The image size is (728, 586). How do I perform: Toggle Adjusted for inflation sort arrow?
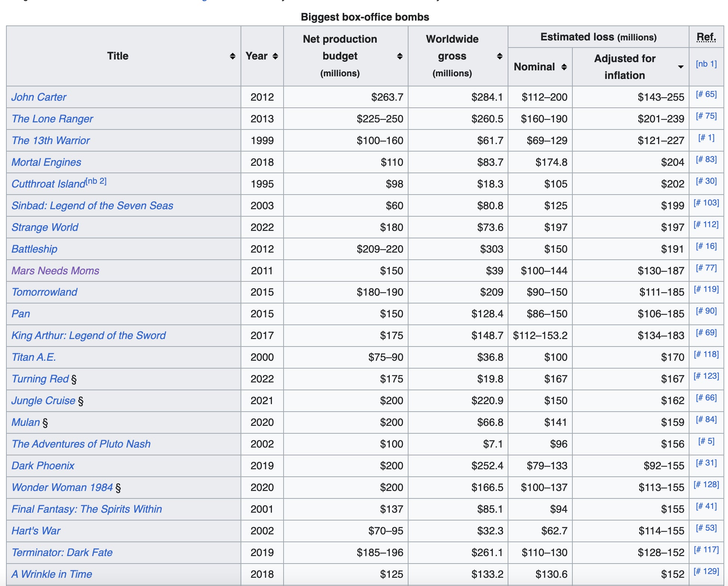click(680, 67)
